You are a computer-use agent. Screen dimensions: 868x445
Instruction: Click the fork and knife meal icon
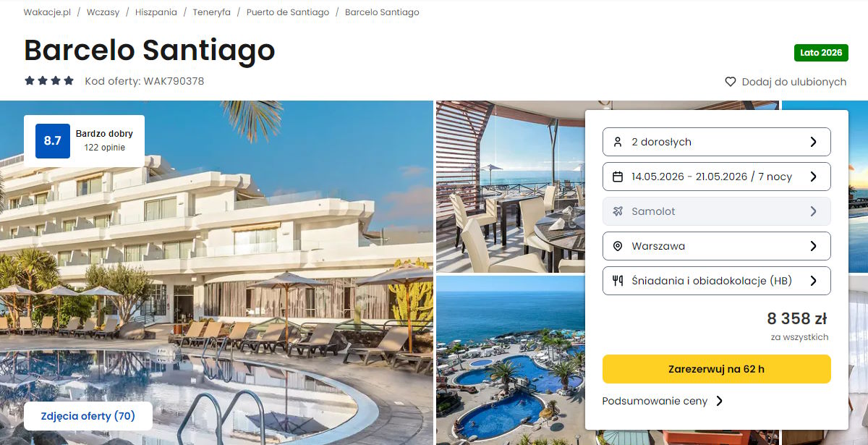[618, 281]
